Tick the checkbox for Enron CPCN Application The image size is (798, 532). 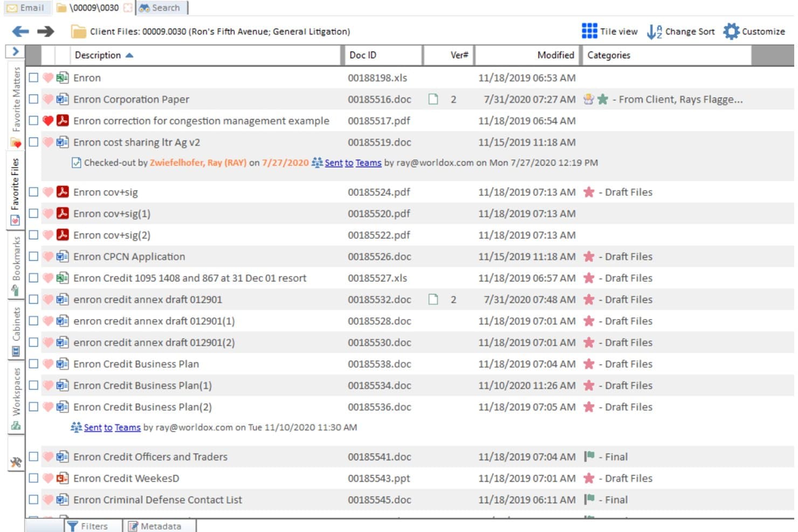(x=33, y=257)
